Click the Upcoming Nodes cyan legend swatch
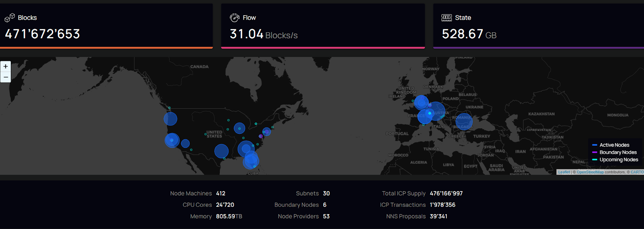The image size is (644, 229). (594, 160)
